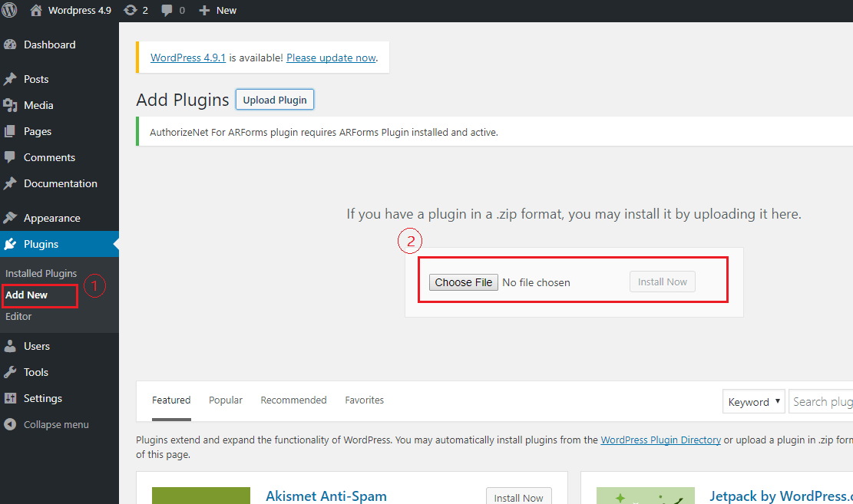Open the Favorites plugins tab
Viewport: 853px width, 504px height.
click(x=364, y=400)
